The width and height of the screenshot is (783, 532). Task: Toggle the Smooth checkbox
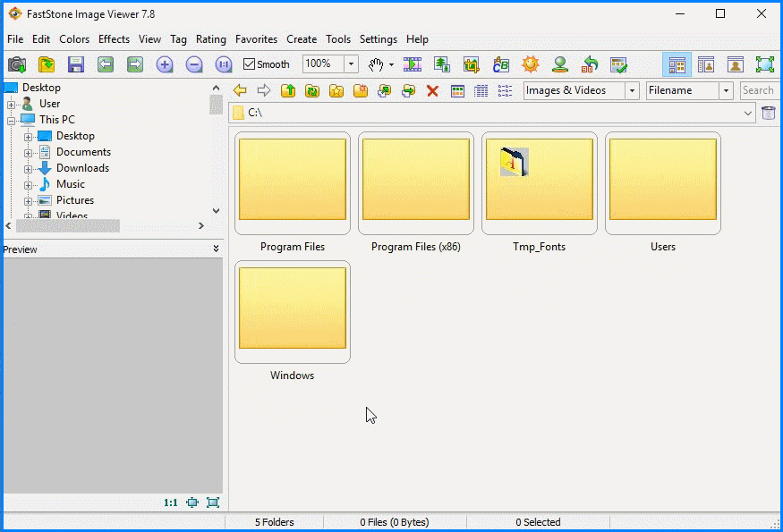(249, 64)
